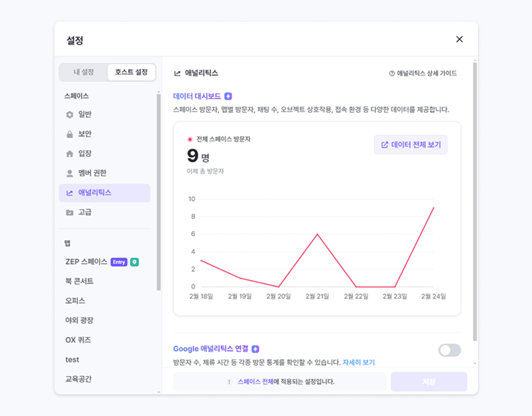532x416 pixels.
Task: Switch to the 내 설정 tab
Action: coord(83,72)
